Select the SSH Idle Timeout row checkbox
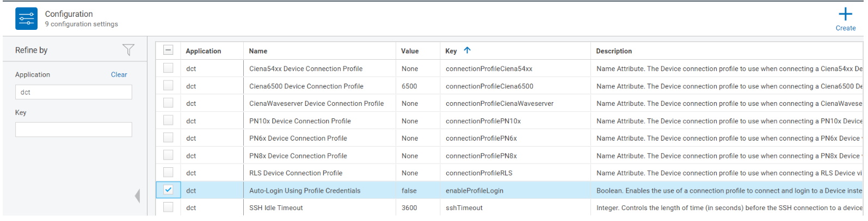 coord(168,207)
